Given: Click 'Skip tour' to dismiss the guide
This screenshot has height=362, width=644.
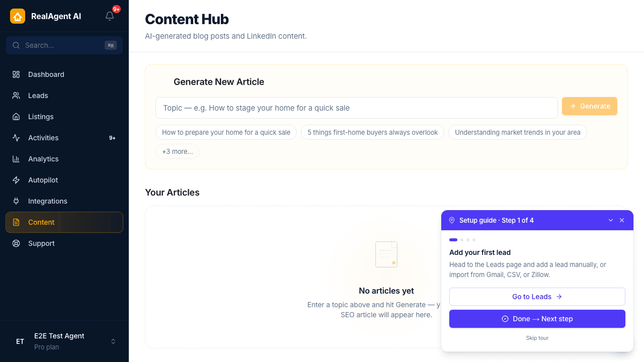Looking at the screenshot, I should pos(537,338).
